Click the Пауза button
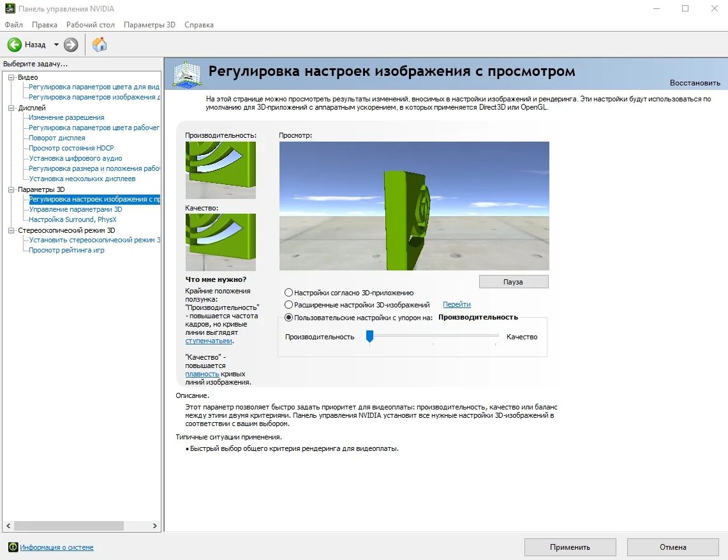The image size is (728, 560). (x=514, y=282)
